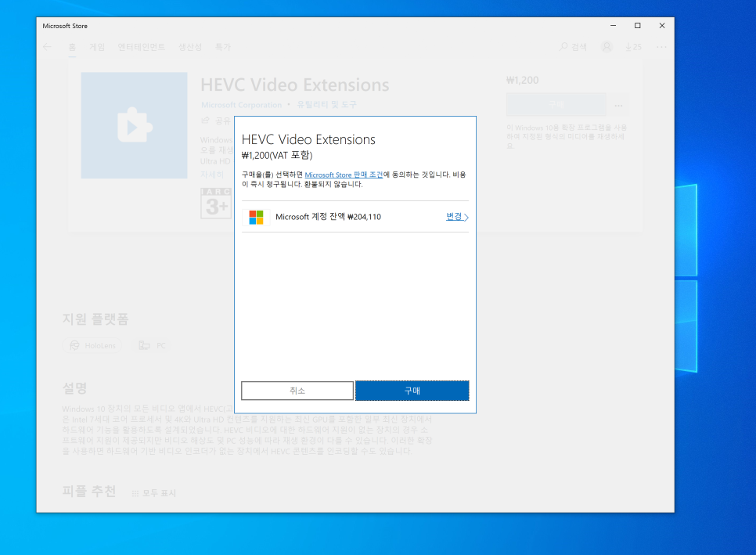The image size is (756, 555).
Task: Click the HEVC Video Extensions app thumbnail
Action: (x=134, y=125)
